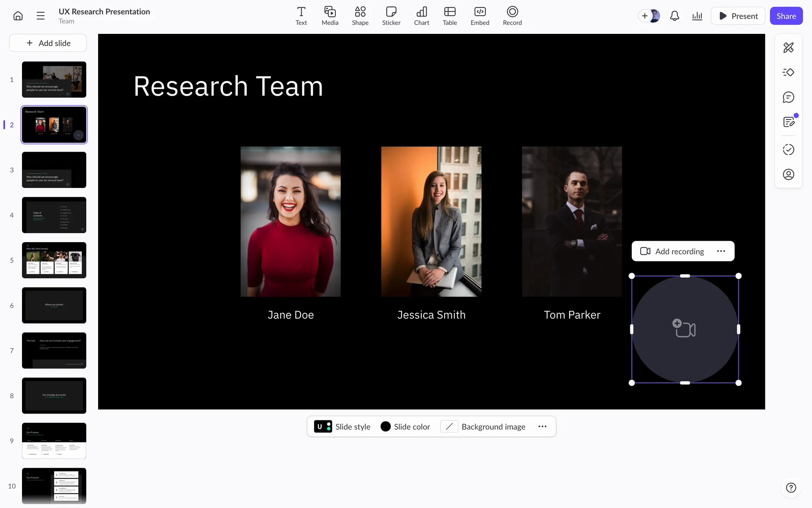
Task: Click Add slide
Action: [48, 43]
